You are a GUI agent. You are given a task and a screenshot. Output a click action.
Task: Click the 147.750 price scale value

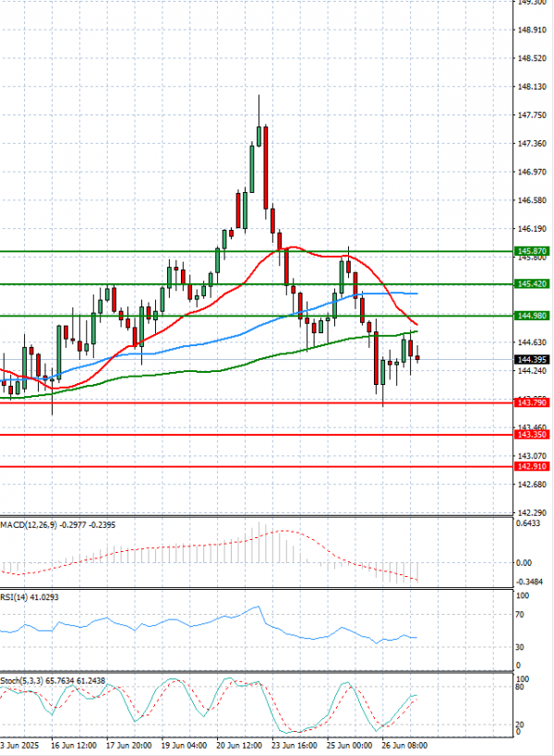(532, 115)
